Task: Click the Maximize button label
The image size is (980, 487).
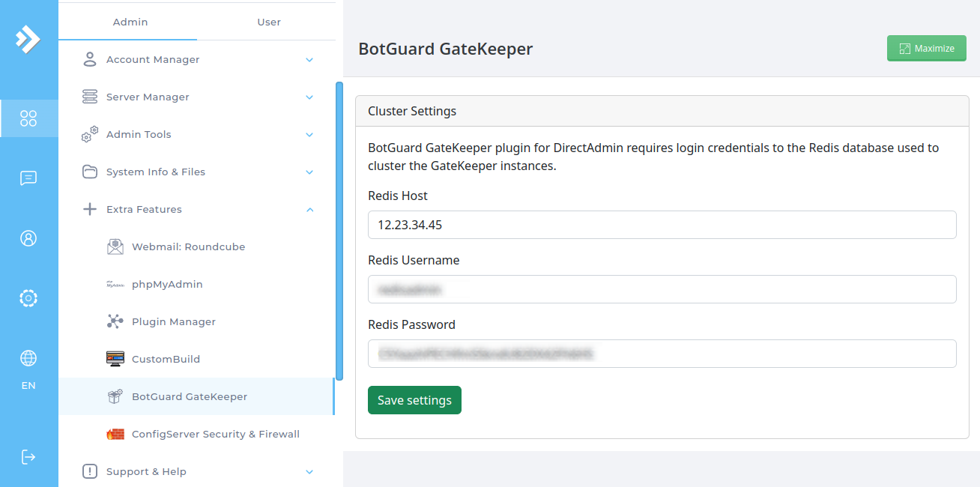Action: 934,49
